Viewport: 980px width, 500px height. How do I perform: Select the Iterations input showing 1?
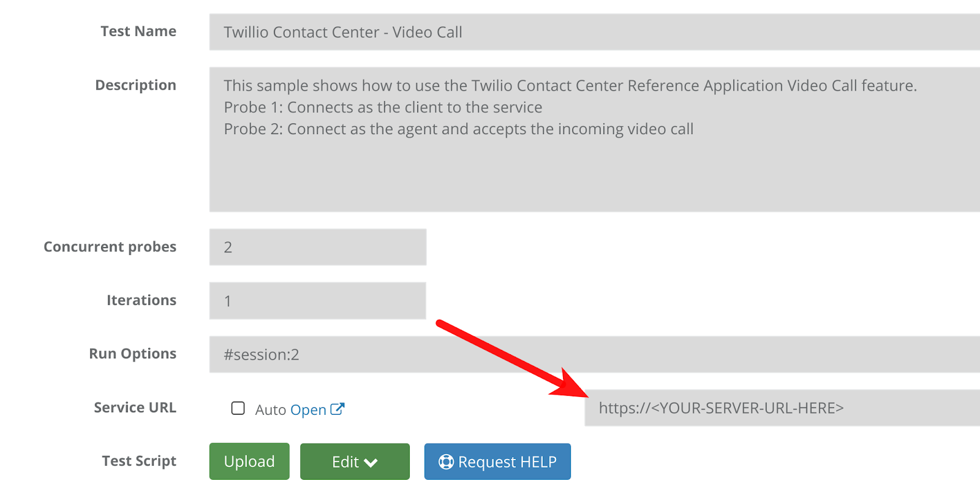[317, 300]
